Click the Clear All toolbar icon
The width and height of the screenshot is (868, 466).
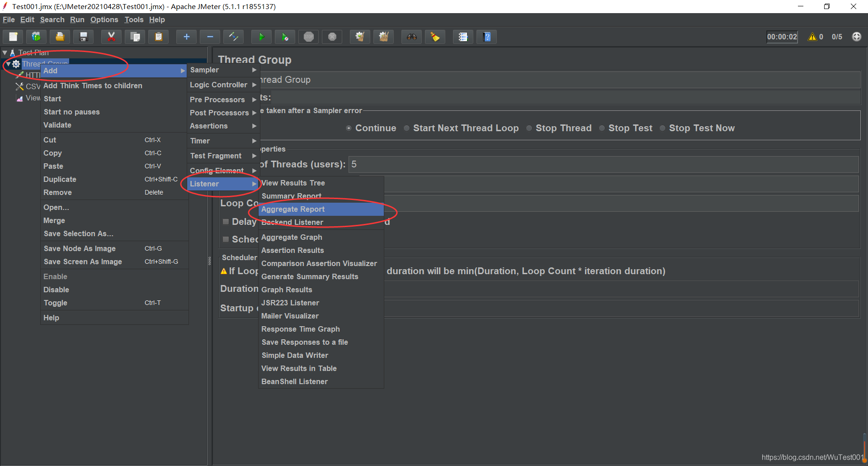point(383,37)
